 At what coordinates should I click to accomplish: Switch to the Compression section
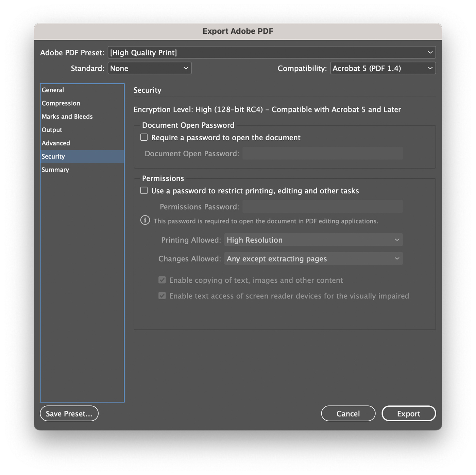pos(82,103)
